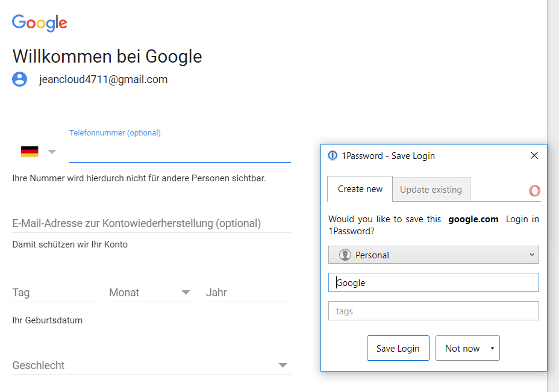The height and width of the screenshot is (392, 559).
Task: Click the Ihr Geburtsdatum label
Action: click(48, 320)
